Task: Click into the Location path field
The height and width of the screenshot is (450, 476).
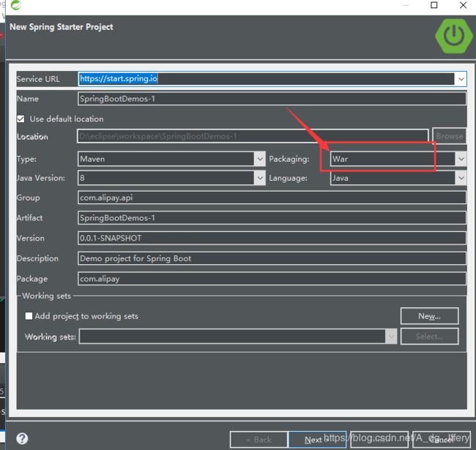Action: 253,136
